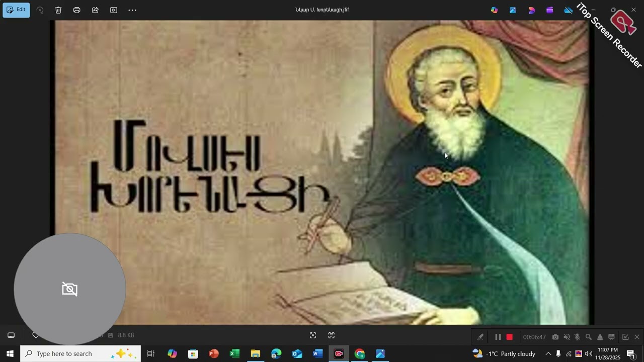
Task: Open Copilot from the taskbar
Action: tap(172, 353)
